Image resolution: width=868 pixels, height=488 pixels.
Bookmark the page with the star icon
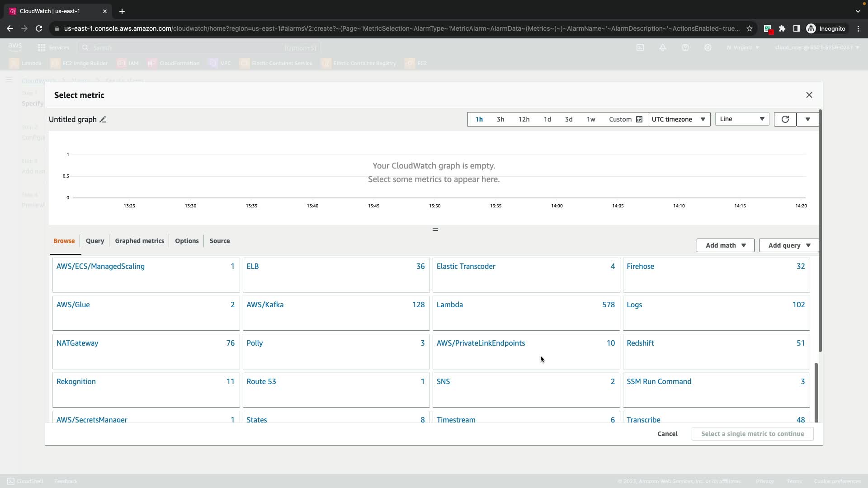[x=750, y=28]
